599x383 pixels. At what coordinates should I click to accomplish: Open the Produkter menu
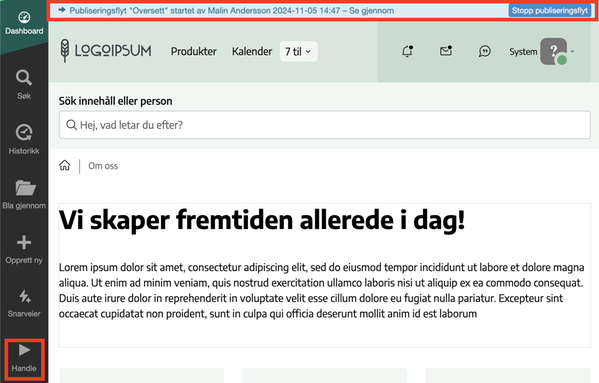pyautogui.click(x=194, y=51)
